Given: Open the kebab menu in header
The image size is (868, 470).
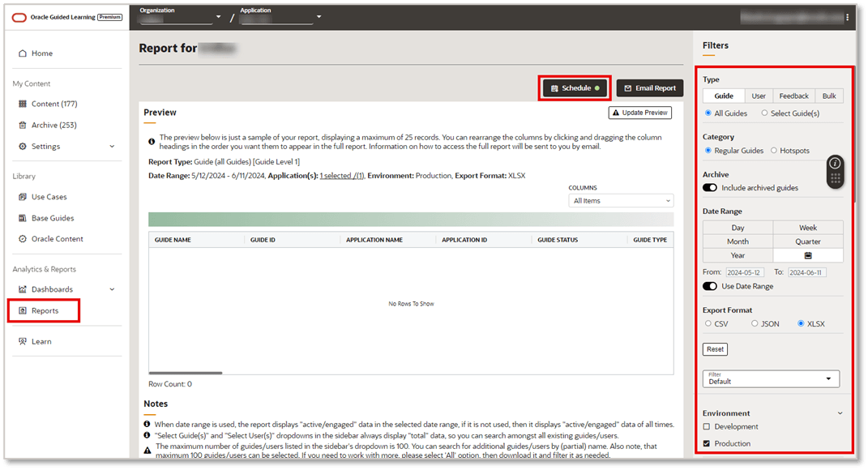Looking at the screenshot, I should [x=847, y=17].
